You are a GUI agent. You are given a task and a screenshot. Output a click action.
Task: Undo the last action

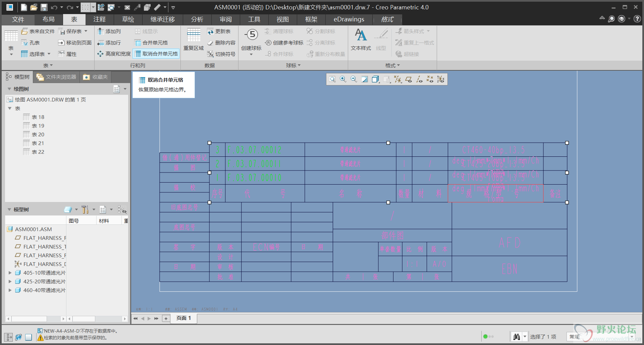pyautogui.click(x=54, y=7)
